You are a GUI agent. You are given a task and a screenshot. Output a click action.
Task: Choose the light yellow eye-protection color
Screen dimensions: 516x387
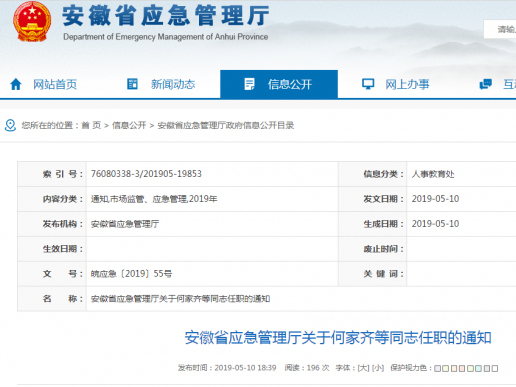[445, 368]
